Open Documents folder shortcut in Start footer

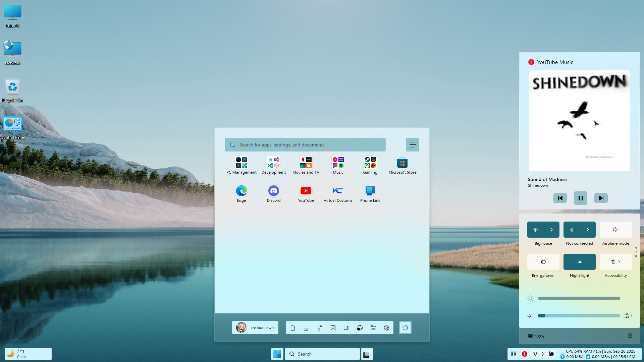293,328
